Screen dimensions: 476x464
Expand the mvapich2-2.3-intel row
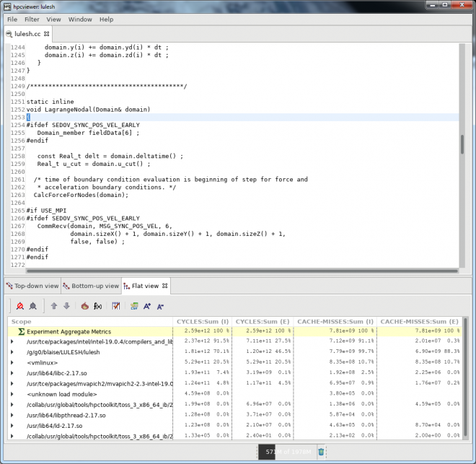(12, 383)
